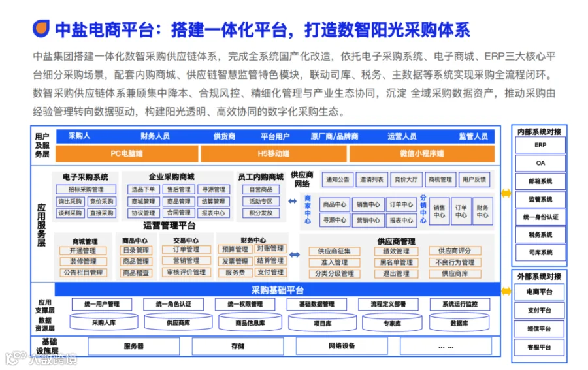This screenshot has width=588, height=370.
Task: Click the 准入管理 box
Action: tap(334, 262)
